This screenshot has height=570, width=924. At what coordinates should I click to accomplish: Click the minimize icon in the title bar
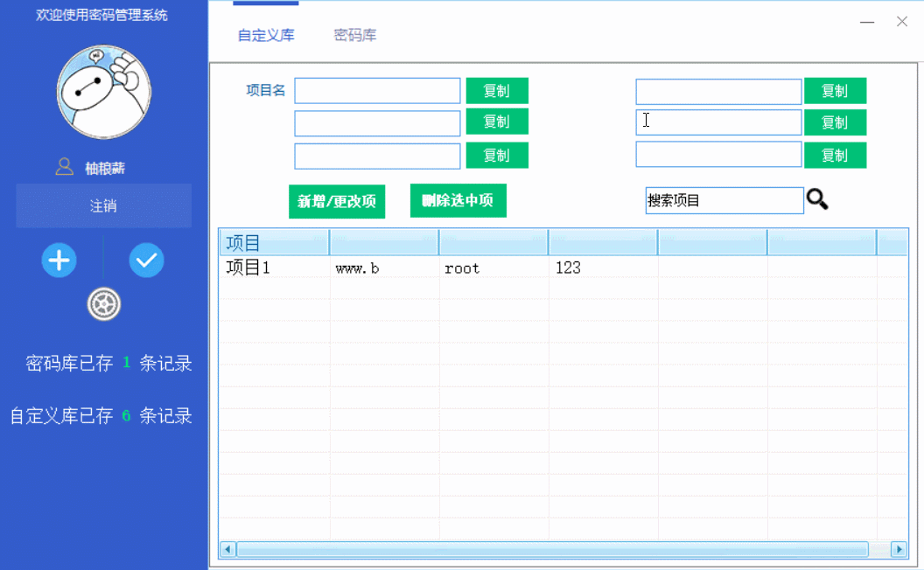click(866, 18)
